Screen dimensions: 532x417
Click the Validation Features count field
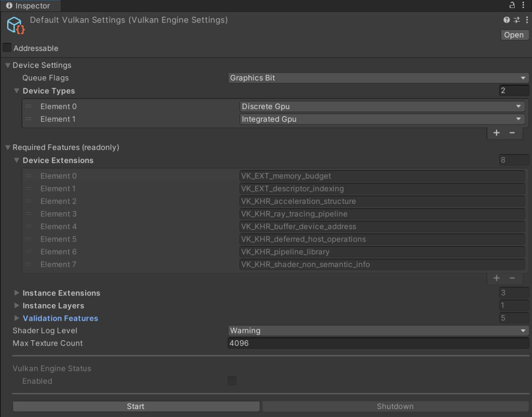click(514, 318)
